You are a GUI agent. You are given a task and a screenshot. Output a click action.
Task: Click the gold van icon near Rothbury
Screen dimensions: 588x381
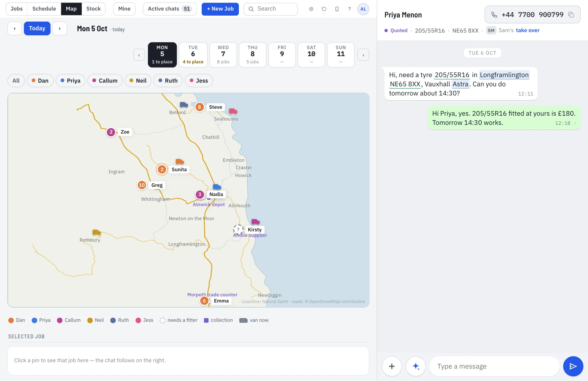pos(96,232)
